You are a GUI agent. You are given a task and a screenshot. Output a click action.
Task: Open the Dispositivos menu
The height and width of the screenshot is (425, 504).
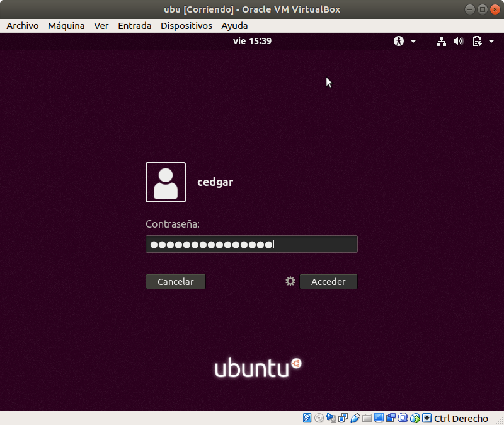pos(186,26)
